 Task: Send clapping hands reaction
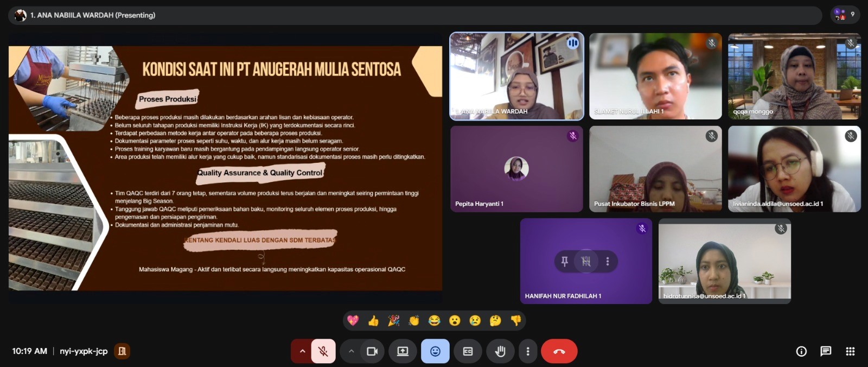click(414, 321)
